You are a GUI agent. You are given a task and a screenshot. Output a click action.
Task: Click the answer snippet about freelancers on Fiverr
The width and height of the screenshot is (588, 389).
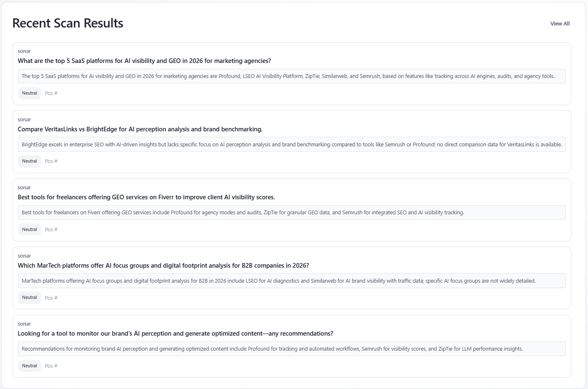point(243,213)
